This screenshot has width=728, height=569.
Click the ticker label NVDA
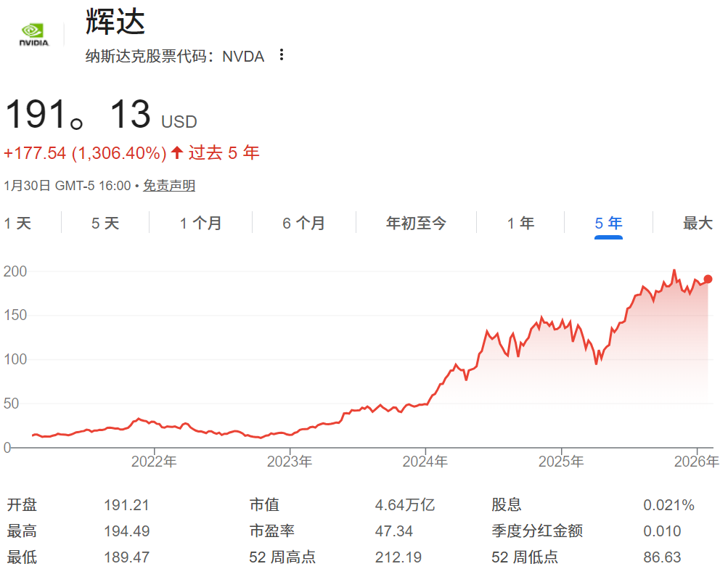[242, 56]
